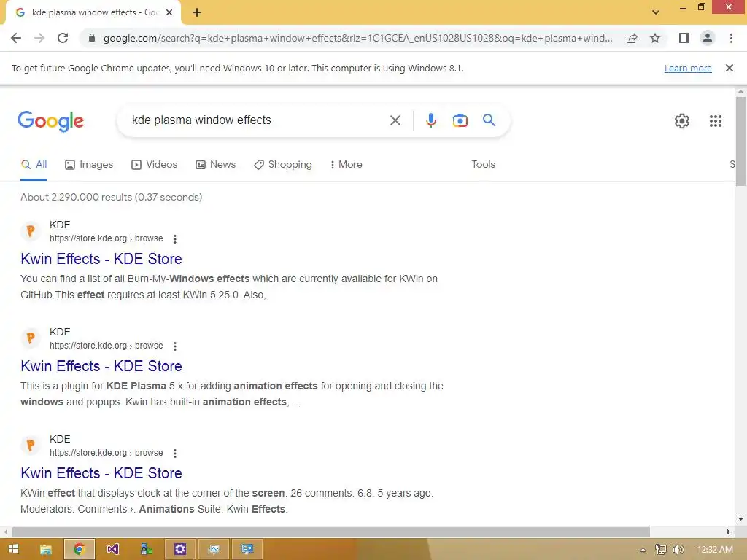Viewport: 747px width, 560px height.
Task: Click the address bar URL
Action: [357, 38]
